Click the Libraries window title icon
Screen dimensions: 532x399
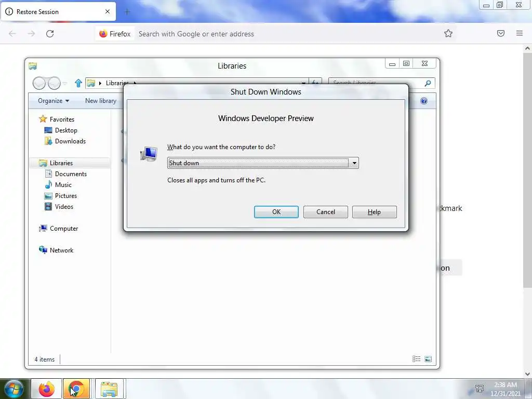click(33, 66)
